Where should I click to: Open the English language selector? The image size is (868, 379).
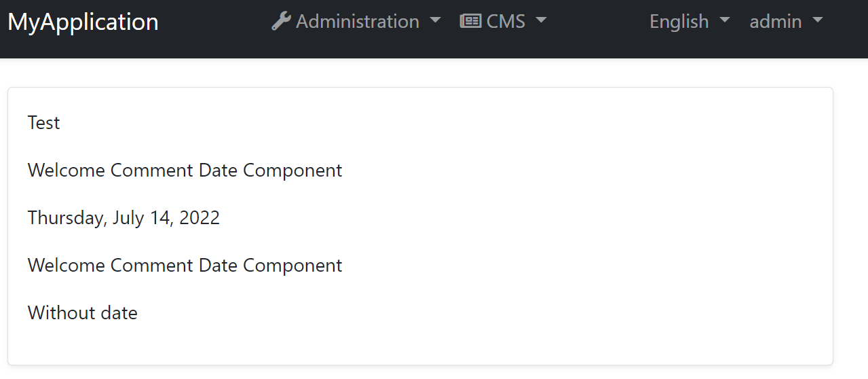tap(679, 22)
